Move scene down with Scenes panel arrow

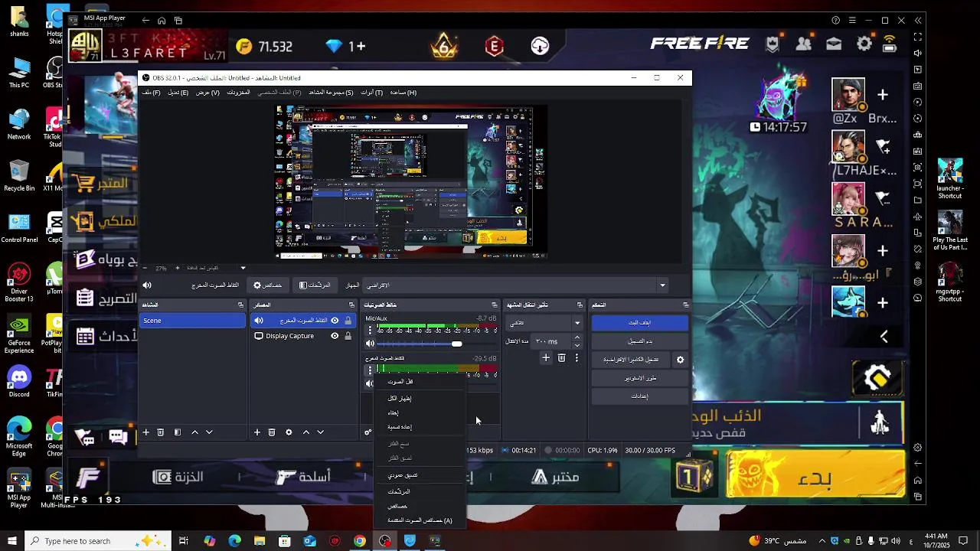point(209,432)
